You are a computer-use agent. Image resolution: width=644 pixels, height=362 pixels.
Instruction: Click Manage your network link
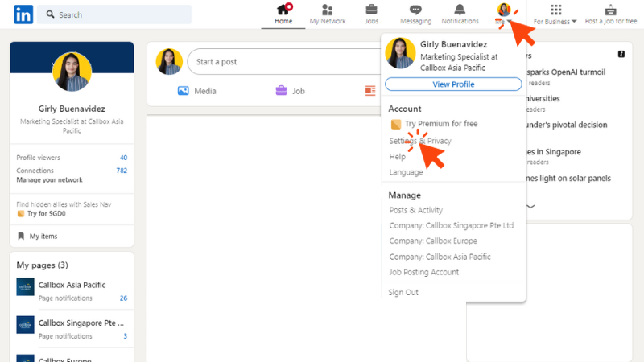pyautogui.click(x=49, y=179)
